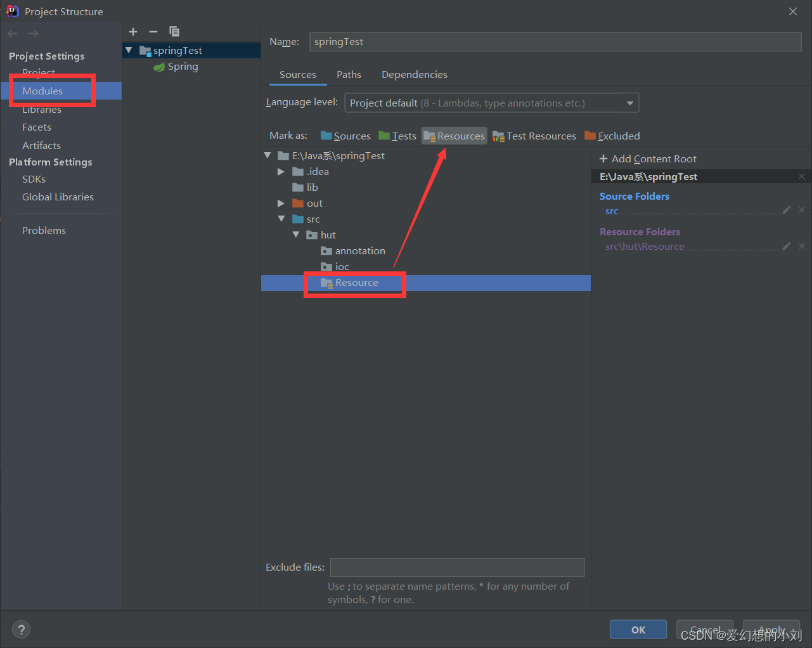Expand the .idea folder

[281, 172]
